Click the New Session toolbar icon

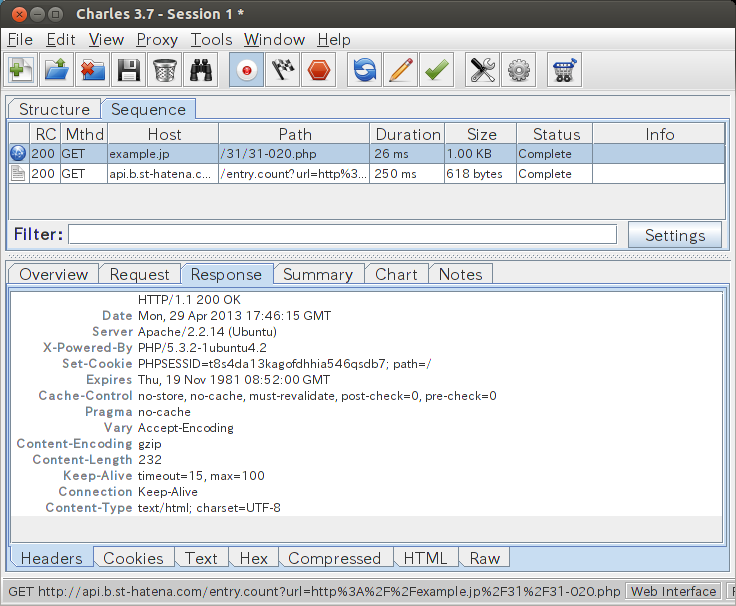(21, 70)
